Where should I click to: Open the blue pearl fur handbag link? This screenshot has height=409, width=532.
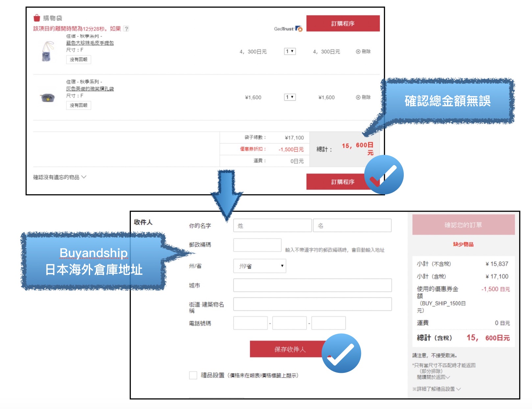(90, 43)
